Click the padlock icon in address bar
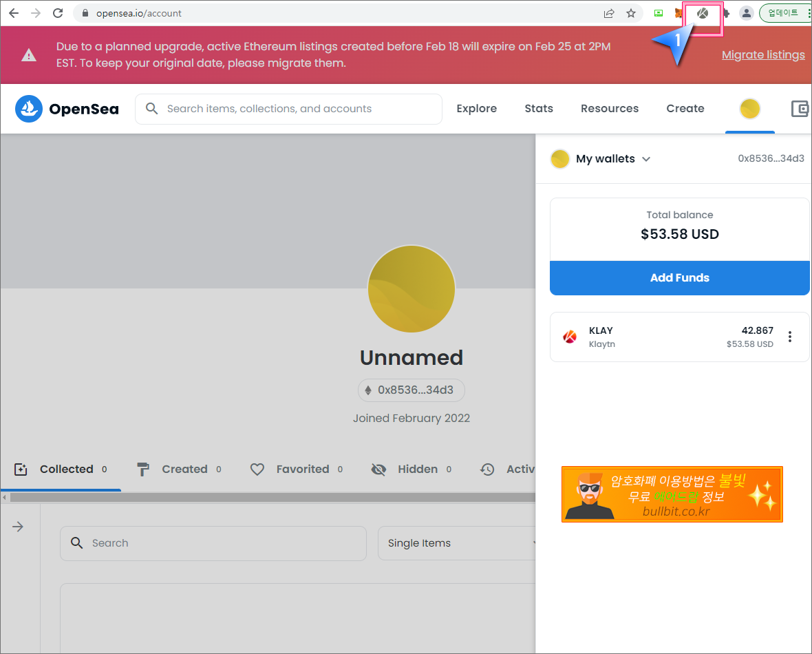The image size is (812, 654). 85,13
